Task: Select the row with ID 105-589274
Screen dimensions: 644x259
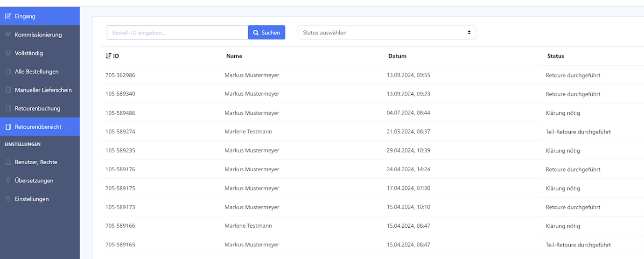Action: tap(120, 132)
